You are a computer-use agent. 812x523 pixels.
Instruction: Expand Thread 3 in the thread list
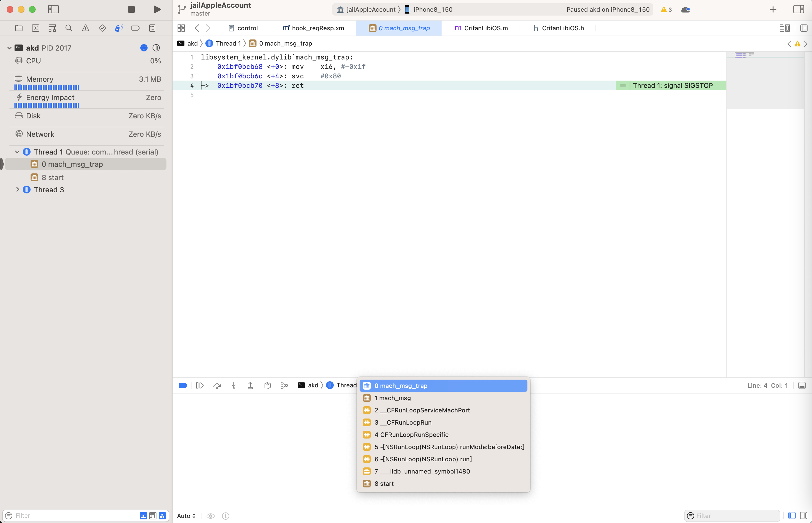pos(17,189)
